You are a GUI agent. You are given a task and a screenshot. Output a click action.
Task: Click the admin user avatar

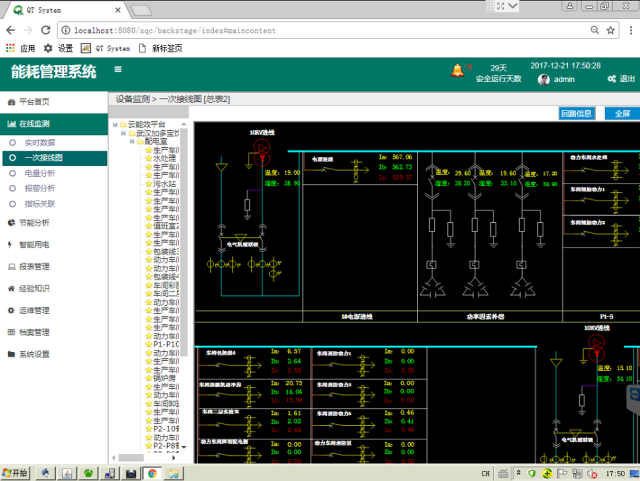(544, 79)
